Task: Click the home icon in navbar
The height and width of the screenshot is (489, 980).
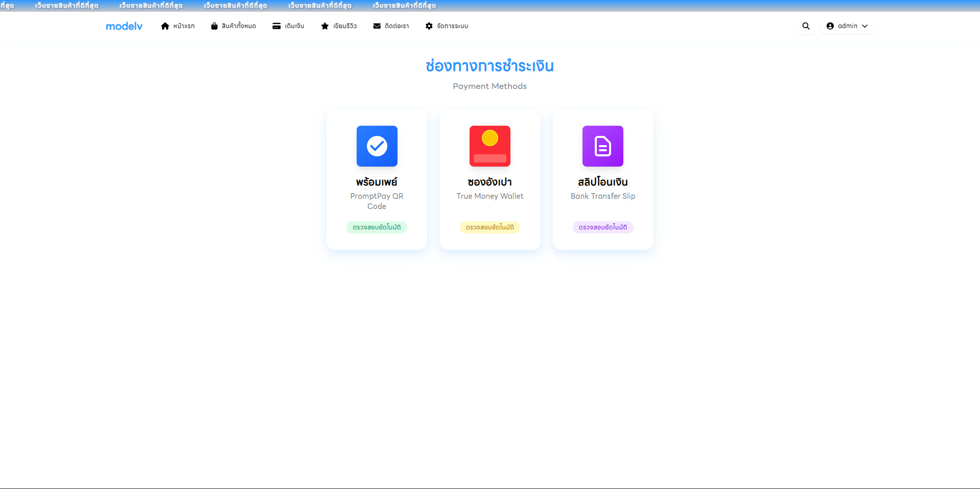Action: (165, 26)
